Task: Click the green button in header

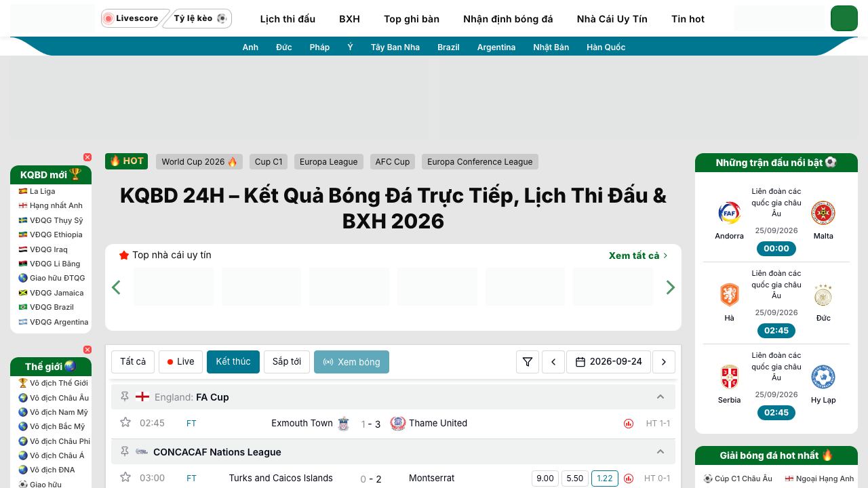Action: pyautogui.click(x=844, y=18)
